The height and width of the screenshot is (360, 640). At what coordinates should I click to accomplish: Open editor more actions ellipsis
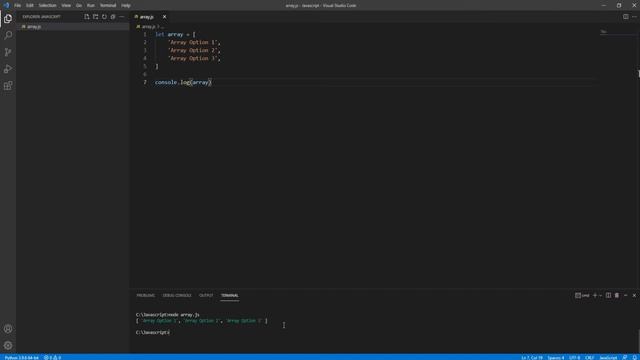[x=634, y=17]
